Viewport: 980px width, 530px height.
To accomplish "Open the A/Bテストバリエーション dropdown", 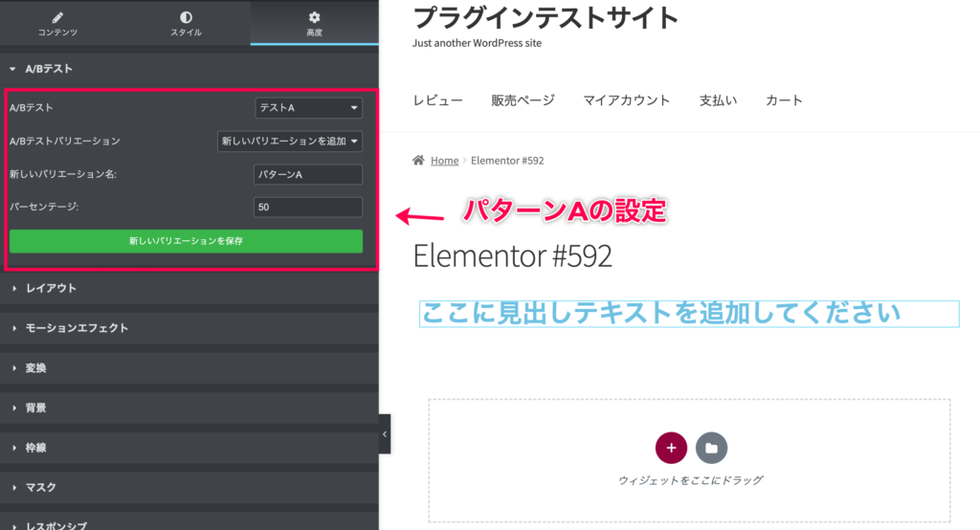I will tap(290, 142).
